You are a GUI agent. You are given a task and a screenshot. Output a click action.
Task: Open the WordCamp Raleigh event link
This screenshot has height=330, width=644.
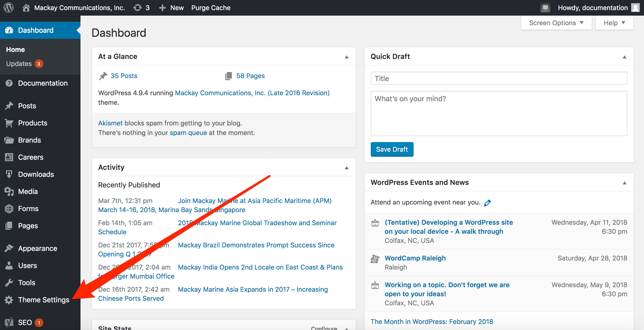(x=415, y=258)
